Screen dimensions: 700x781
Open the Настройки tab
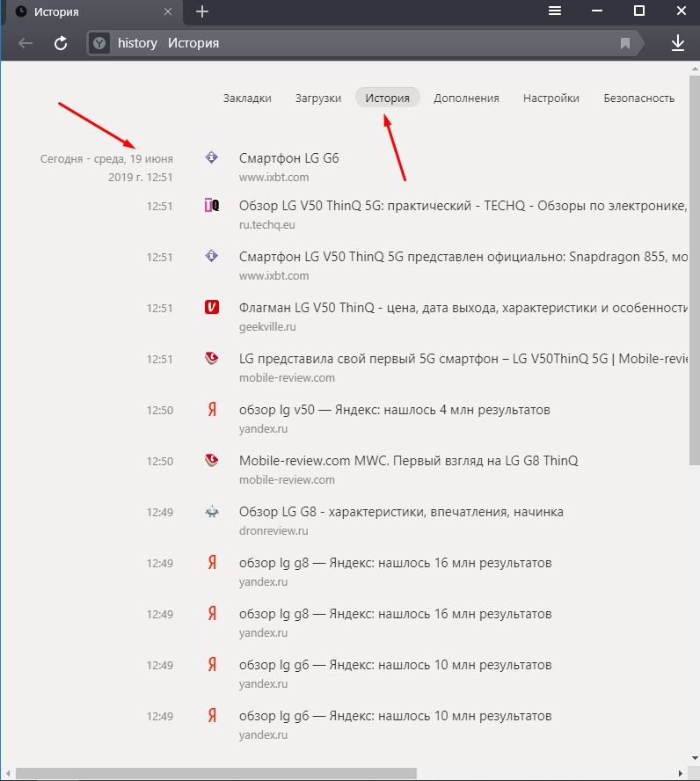(x=551, y=99)
